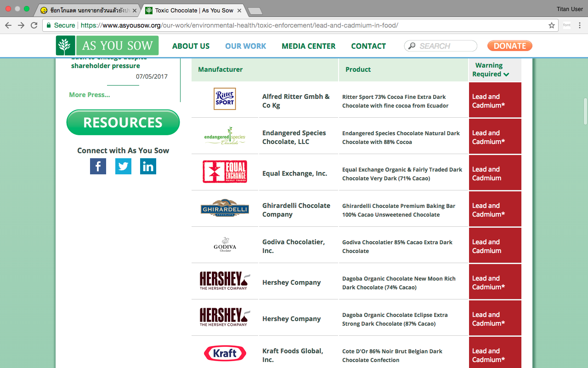This screenshot has height=368, width=588.
Task: Click the Kraft logo
Action: click(225, 353)
